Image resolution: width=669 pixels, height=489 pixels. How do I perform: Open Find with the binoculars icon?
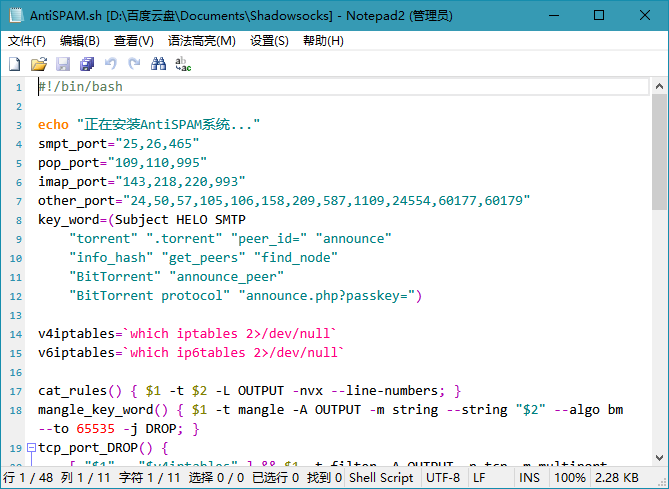point(159,64)
